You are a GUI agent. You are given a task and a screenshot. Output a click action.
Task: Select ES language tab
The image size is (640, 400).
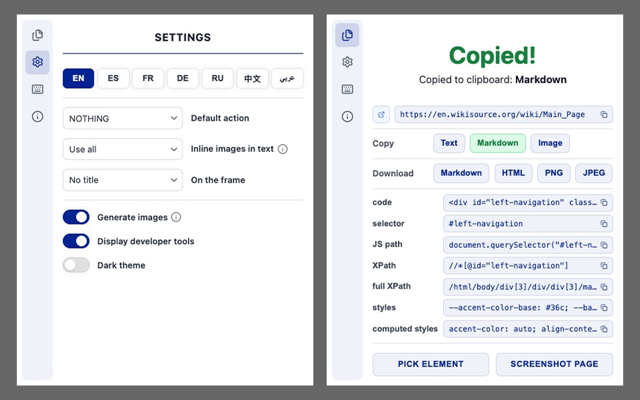point(113,78)
